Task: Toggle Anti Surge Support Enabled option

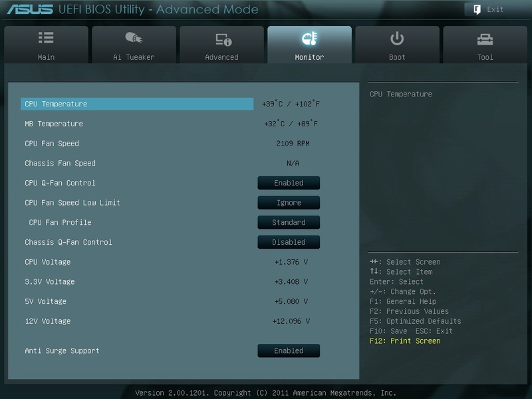Action: pos(289,350)
